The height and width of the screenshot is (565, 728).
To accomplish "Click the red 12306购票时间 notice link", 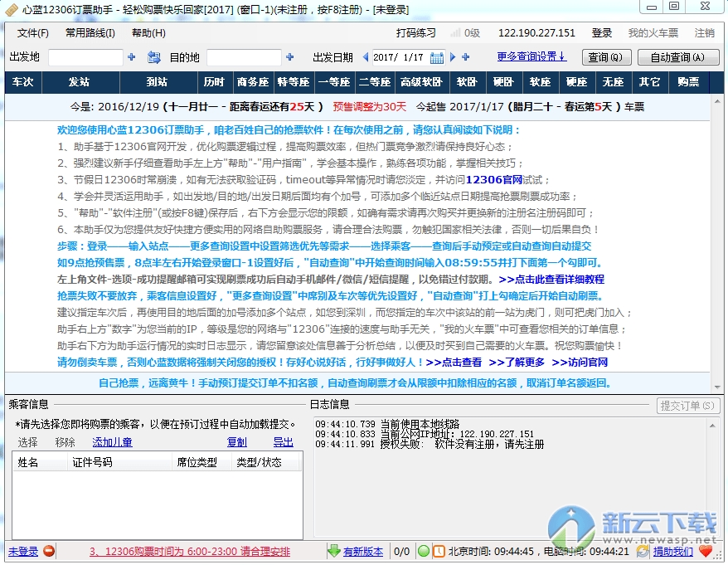I will [189, 552].
